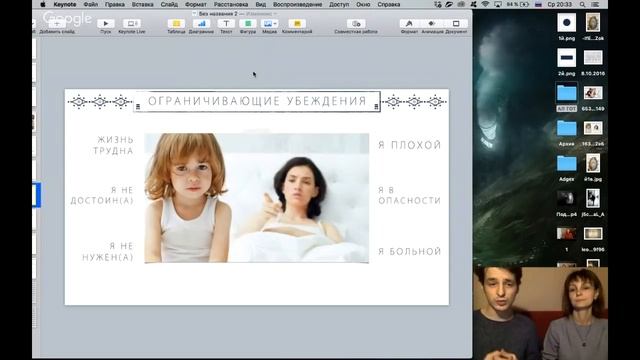Click the AirPlay display icon in menu bar
Viewport: 640px width, 360px height.
point(498,4)
